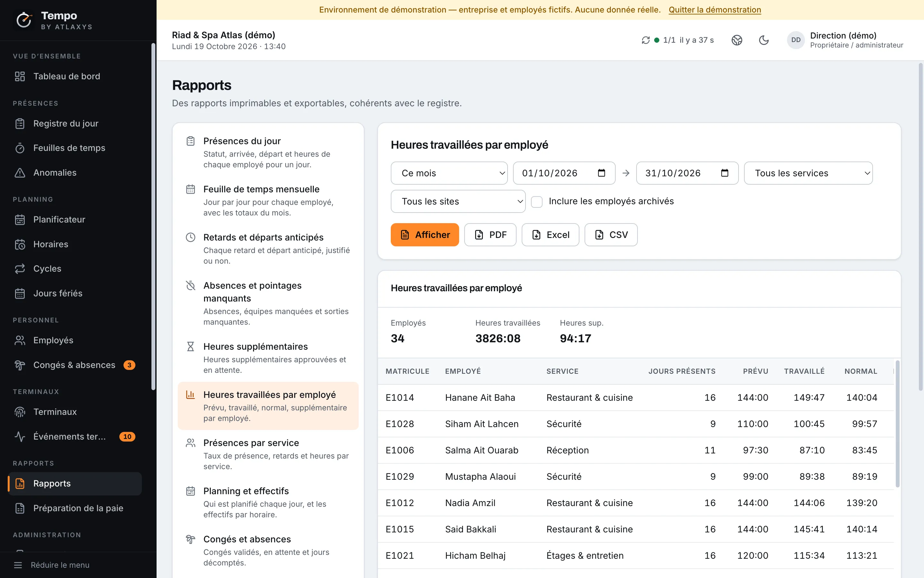The width and height of the screenshot is (924, 578).
Task: Select Présences par service report
Action: coord(268,454)
